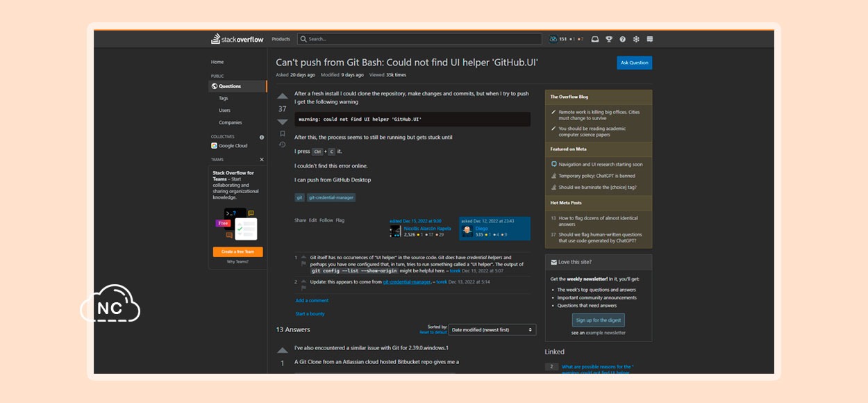This screenshot has height=403, width=868.
Task: Click Add a comment
Action: [312, 301]
